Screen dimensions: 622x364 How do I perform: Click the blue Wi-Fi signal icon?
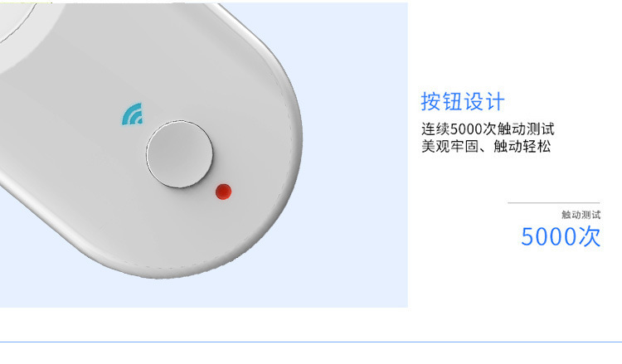(133, 114)
